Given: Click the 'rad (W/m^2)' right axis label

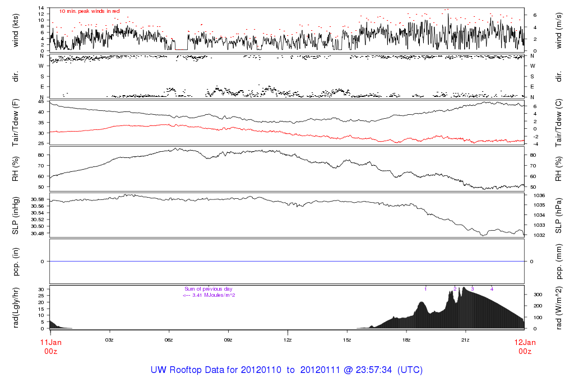Looking at the screenshot, I should pyautogui.click(x=559, y=307).
